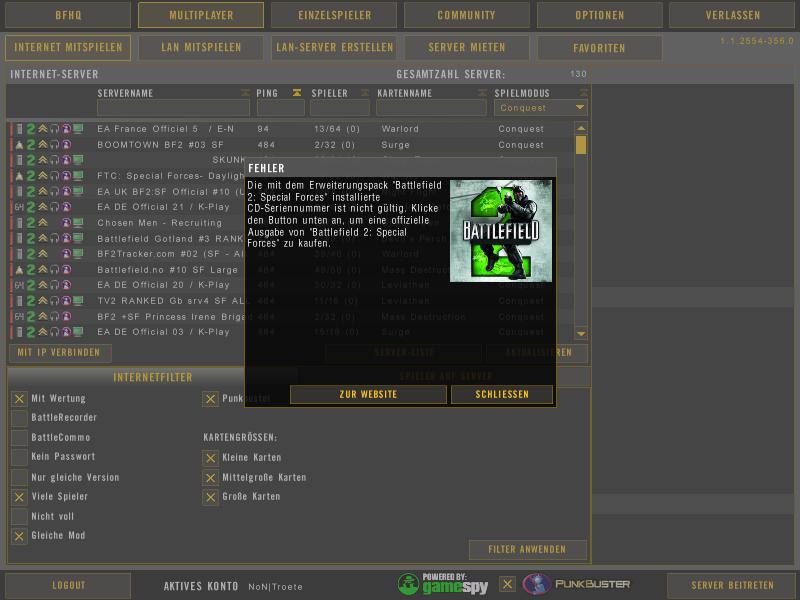
Task: Uncheck the Viele Spieler filter
Action: coord(19,497)
